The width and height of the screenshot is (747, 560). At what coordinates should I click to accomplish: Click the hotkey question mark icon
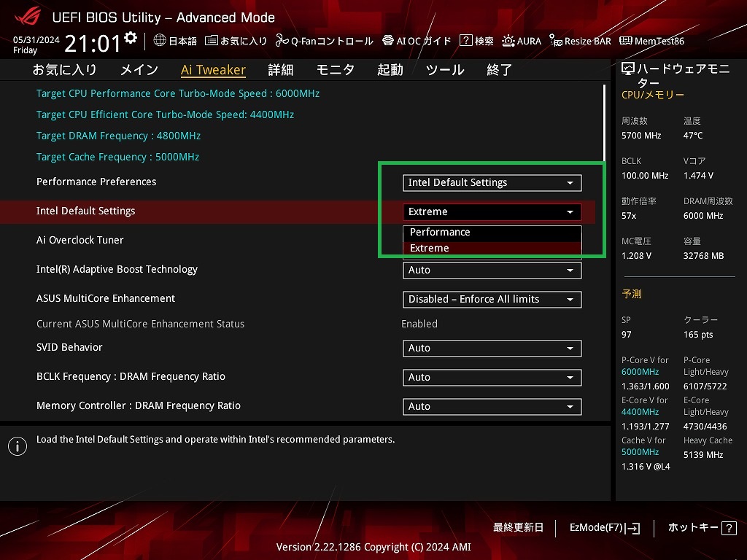pyautogui.click(x=729, y=528)
